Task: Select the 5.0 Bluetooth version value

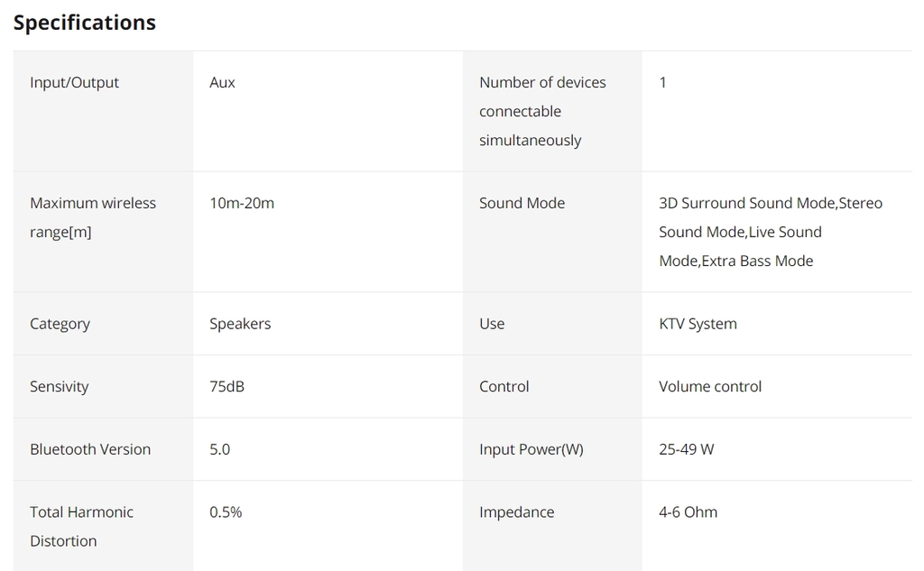Action: (219, 449)
